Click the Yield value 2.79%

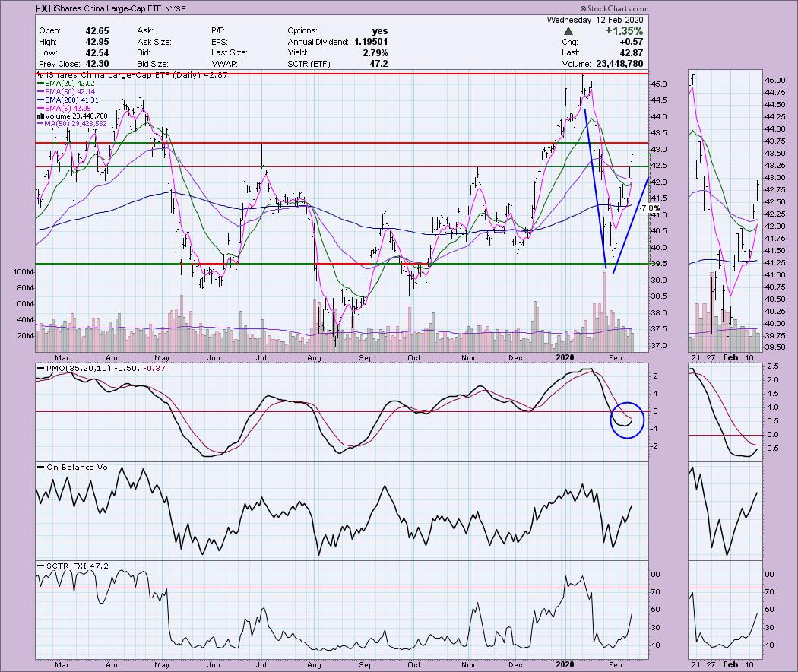click(x=376, y=53)
